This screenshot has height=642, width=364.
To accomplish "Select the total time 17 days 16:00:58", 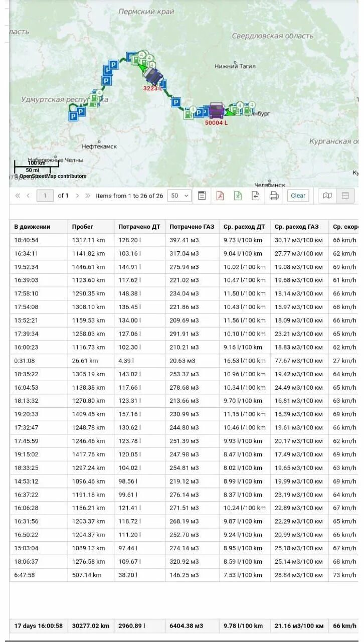I will [x=39, y=626].
